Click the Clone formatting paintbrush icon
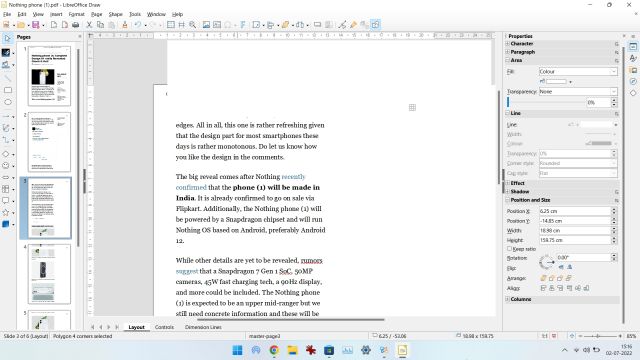The image size is (640, 360). (x=125, y=25)
